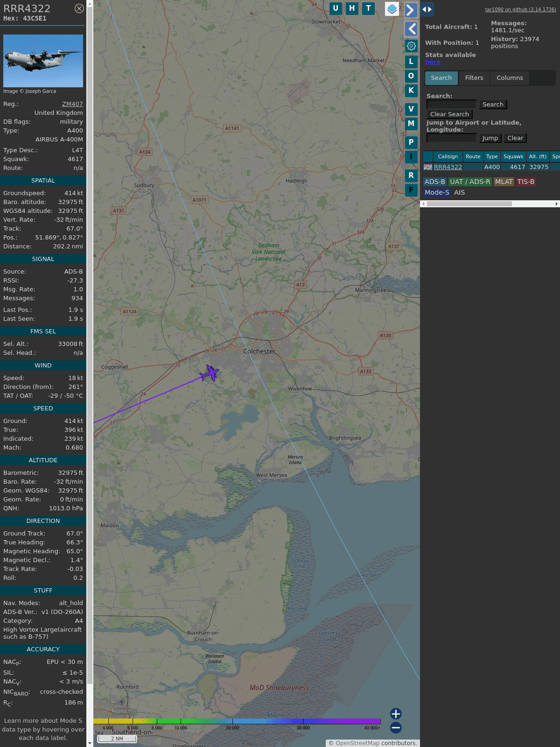Click the Mode-S legend label
Screen dimensions: 560x747
pyautogui.click(x=437, y=192)
